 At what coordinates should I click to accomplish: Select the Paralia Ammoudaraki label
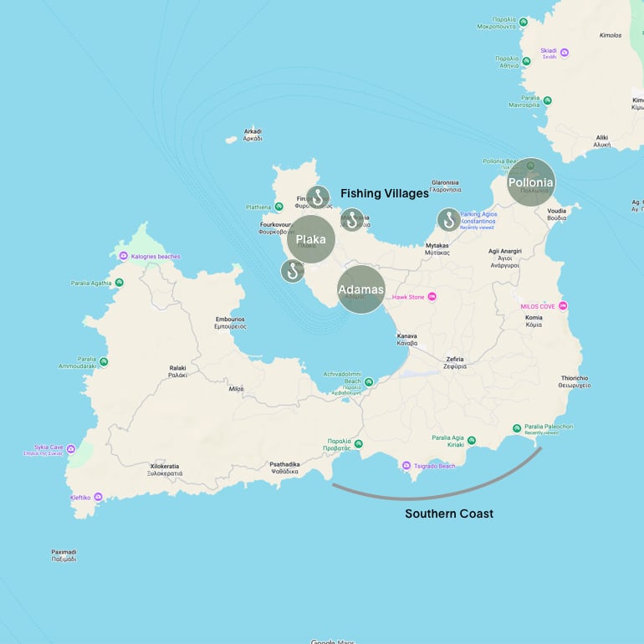[77, 362]
